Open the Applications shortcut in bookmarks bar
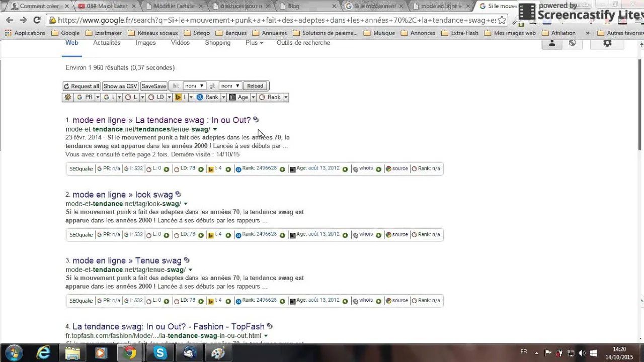 (25, 33)
